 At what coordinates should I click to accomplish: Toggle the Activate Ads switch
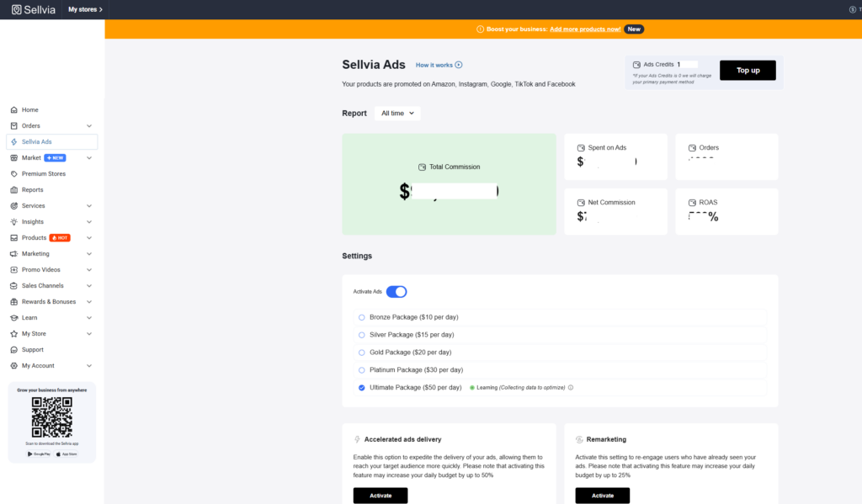(x=396, y=292)
